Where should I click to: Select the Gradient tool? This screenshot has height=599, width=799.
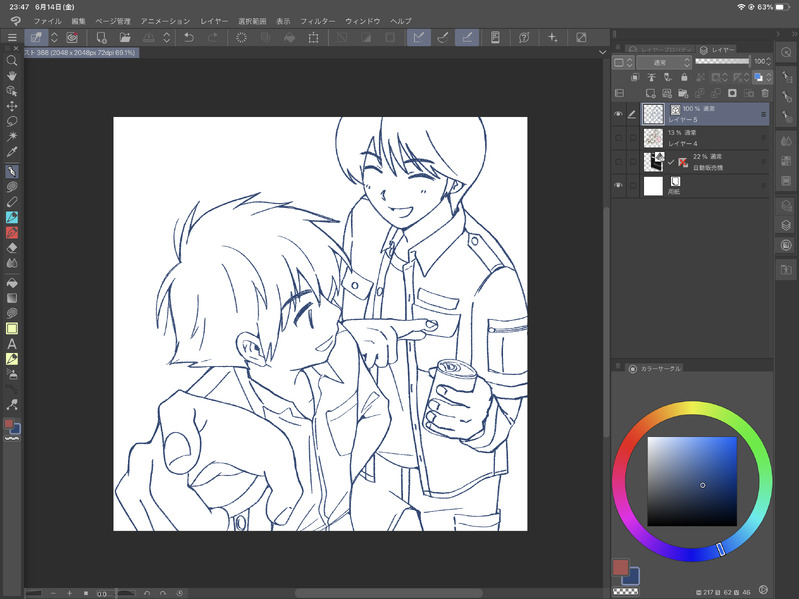point(12,298)
